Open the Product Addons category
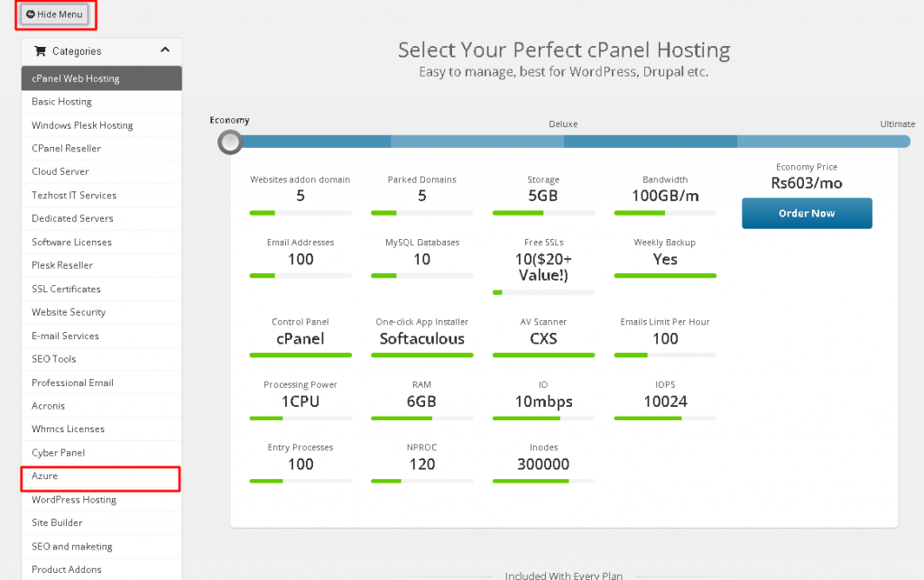Viewport: 924px width, 580px height. 67,569
